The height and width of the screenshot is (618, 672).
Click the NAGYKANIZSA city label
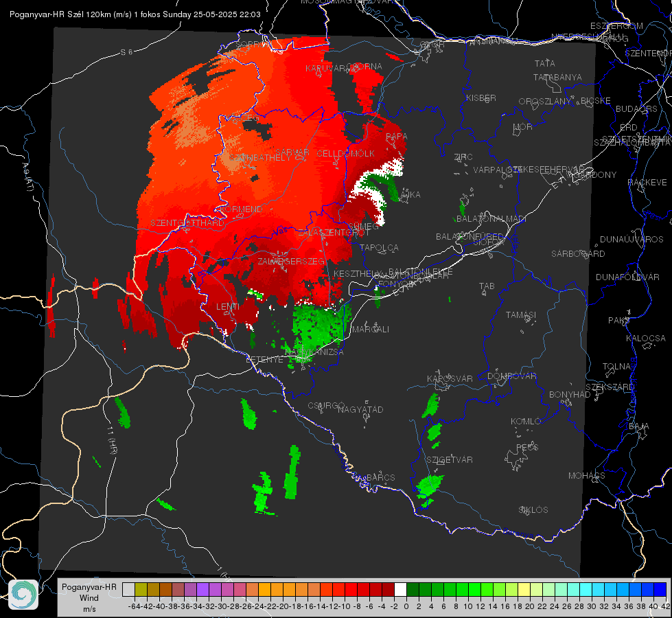314,352
